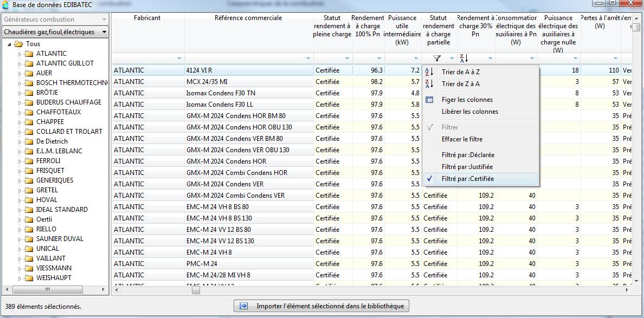
Task: Select the row PMC-M 24
Action: pos(372,263)
